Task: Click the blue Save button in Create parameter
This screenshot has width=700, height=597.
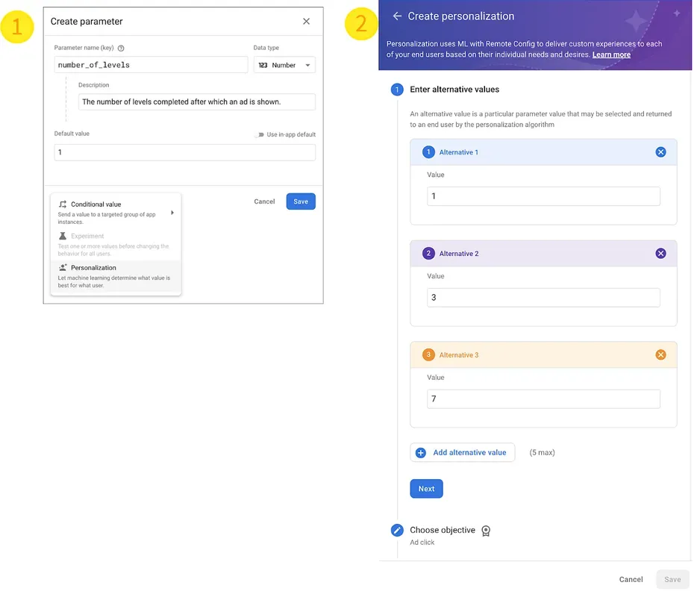Action: pos(301,201)
